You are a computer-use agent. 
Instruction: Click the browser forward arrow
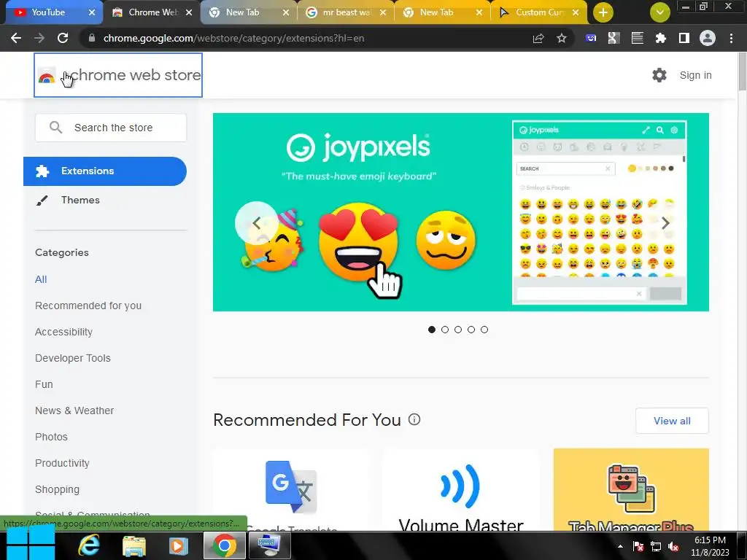tap(39, 38)
